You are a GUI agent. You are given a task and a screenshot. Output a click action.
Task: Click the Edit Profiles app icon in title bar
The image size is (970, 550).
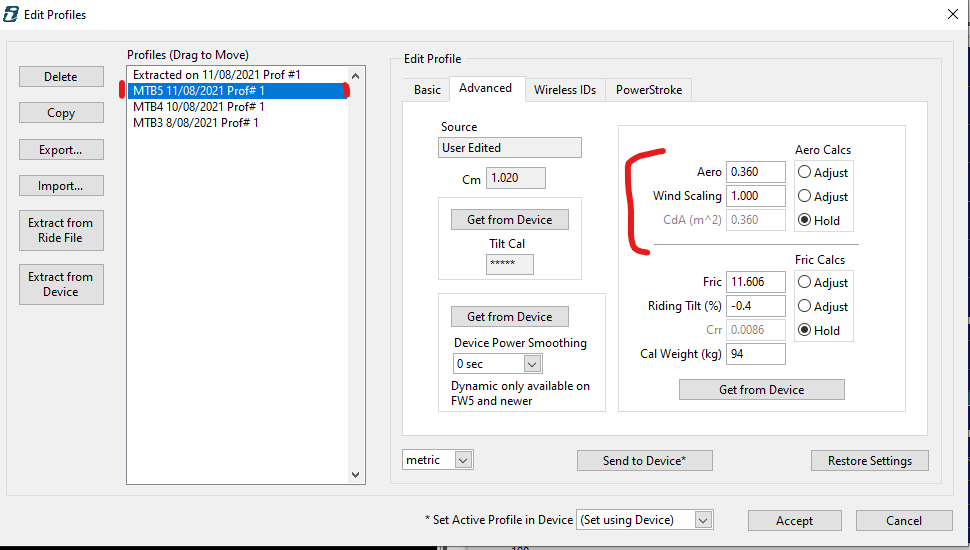click(11, 14)
